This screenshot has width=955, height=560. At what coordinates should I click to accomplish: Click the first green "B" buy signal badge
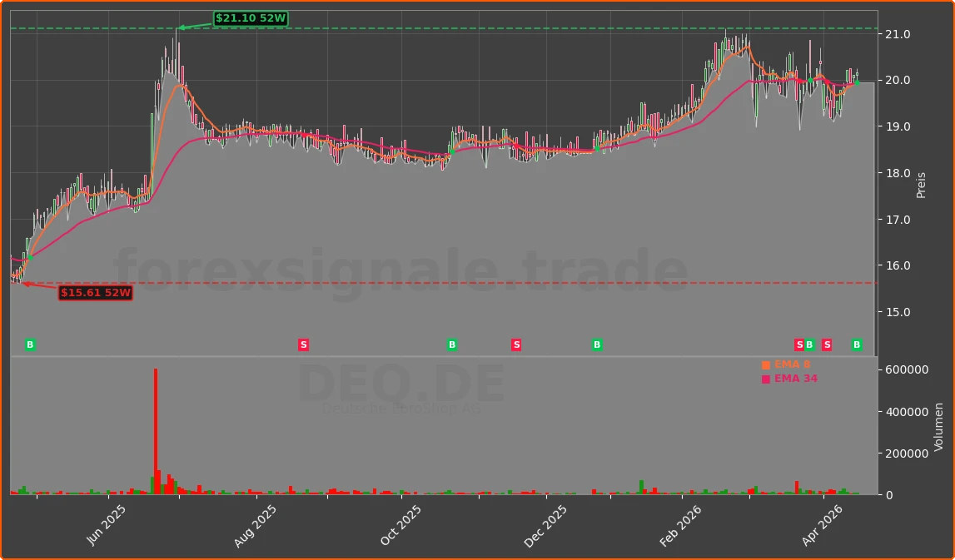[29, 344]
